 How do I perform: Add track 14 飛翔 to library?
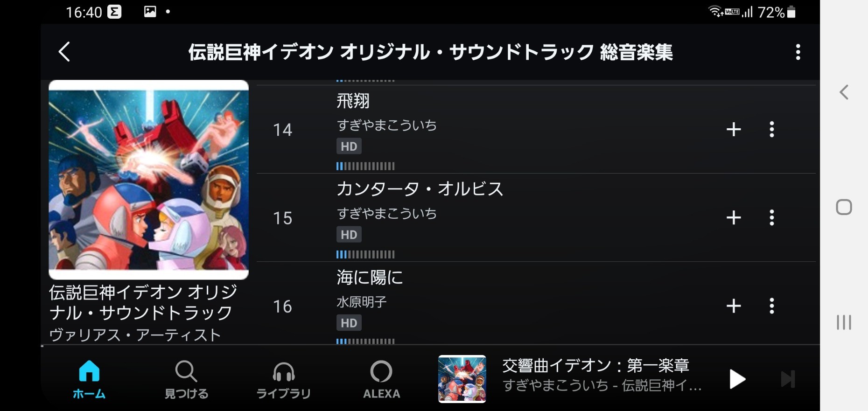pyautogui.click(x=734, y=129)
